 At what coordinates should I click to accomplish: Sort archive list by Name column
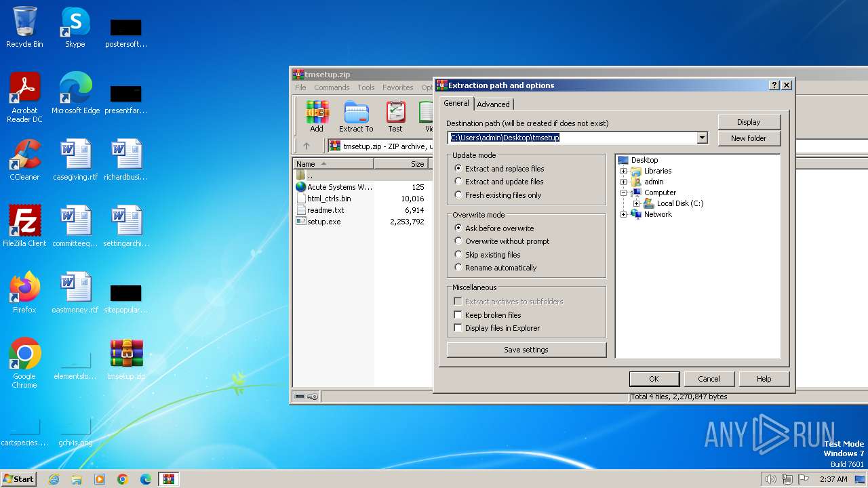coord(333,163)
